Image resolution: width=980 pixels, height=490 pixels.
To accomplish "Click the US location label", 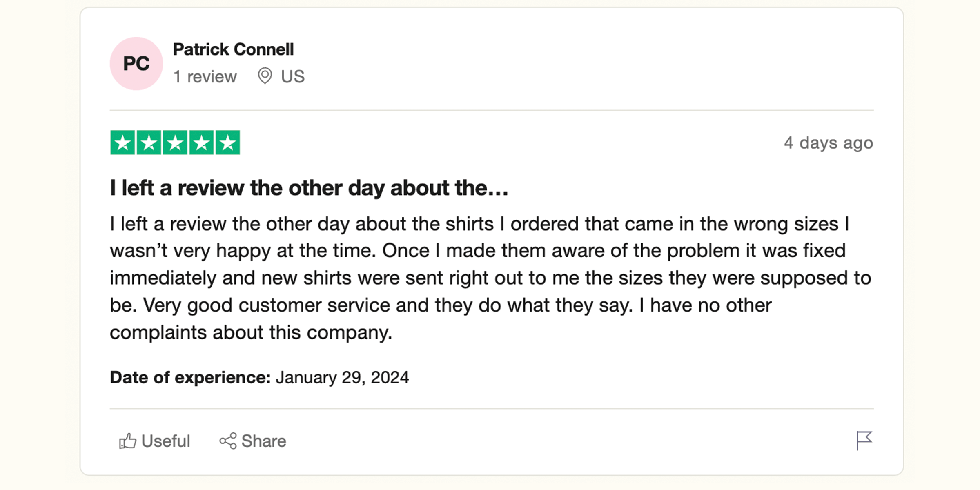I will click(x=293, y=76).
